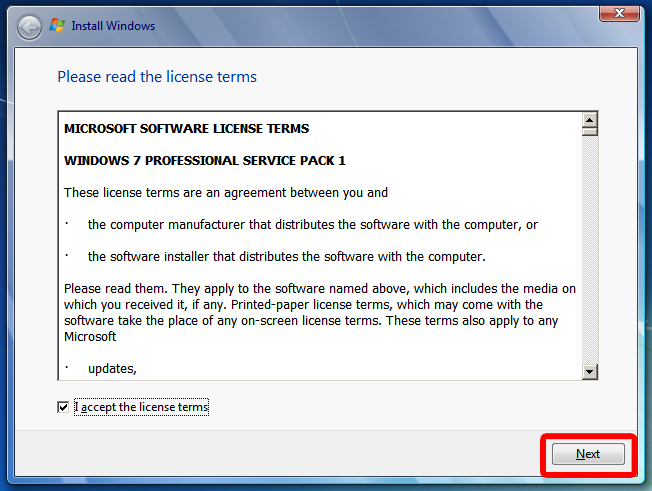Image resolution: width=652 pixels, height=491 pixels.
Task: Click 'Please read the license terms' heading
Action: [157, 76]
